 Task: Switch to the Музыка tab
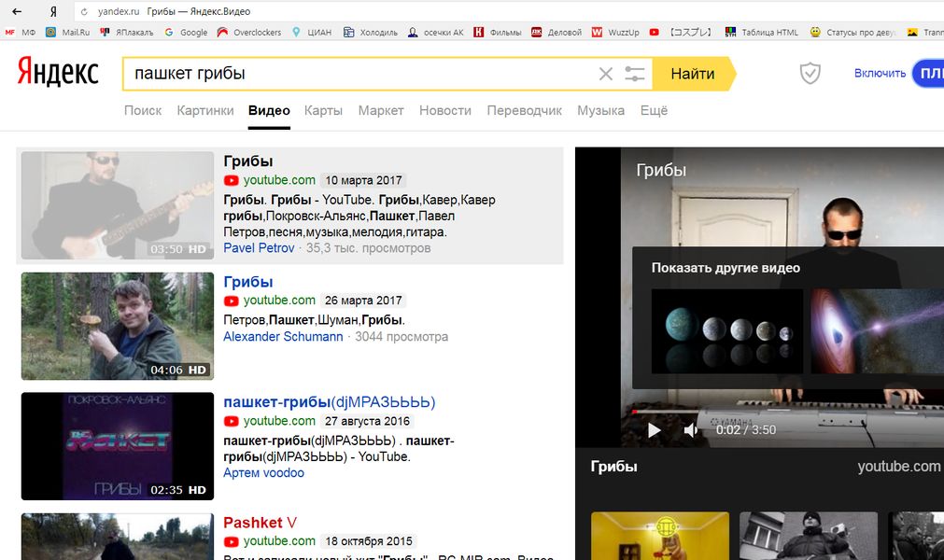pos(600,111)
